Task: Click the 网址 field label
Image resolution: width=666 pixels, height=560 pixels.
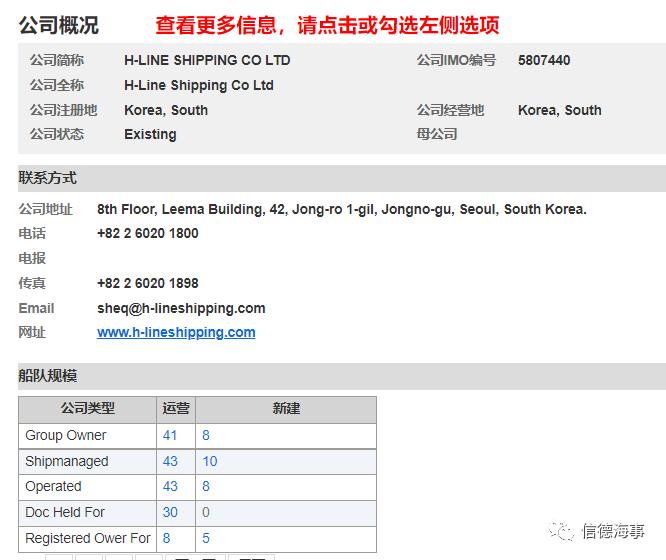Action: (x=32, y=332)
